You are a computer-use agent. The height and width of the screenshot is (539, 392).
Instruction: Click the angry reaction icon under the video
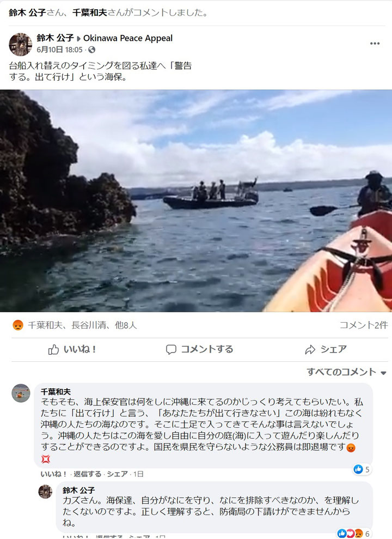point(18,325)
